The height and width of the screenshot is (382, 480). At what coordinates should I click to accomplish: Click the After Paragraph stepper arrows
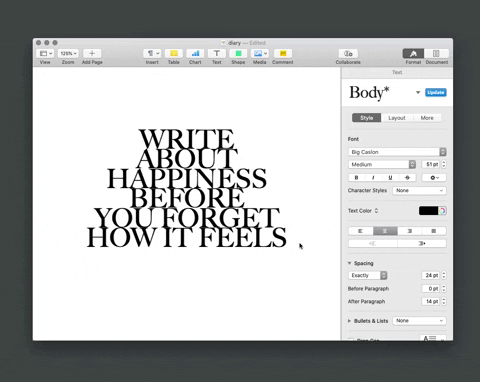pyautogui.click(x=444, y=301)
